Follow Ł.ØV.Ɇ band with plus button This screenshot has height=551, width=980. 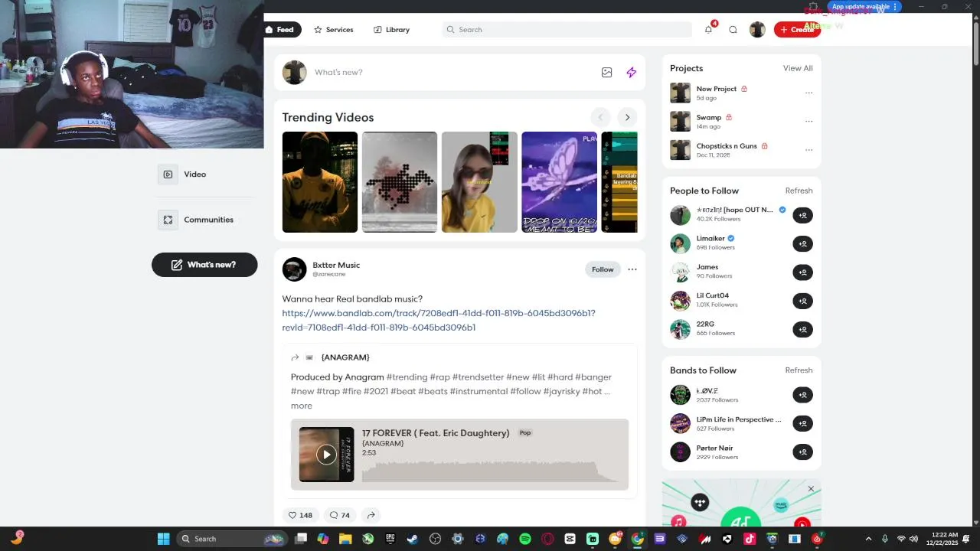(802, 395)
